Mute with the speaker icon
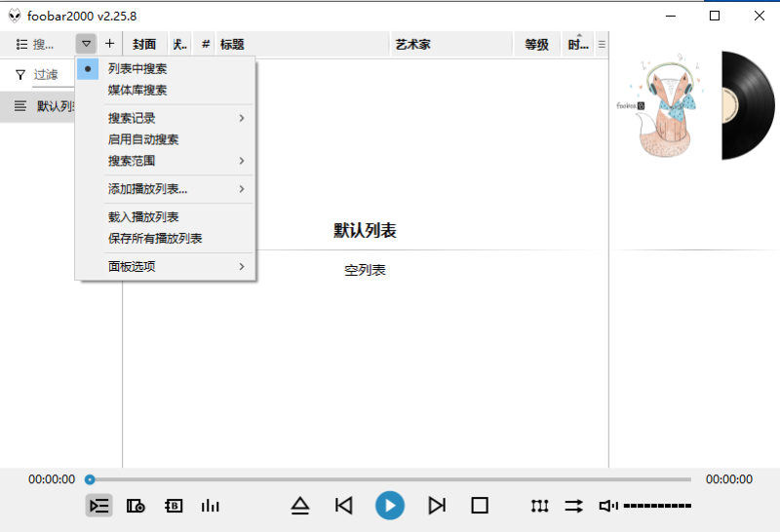This screenshot has height=532, width=780. tap(608, 506)
